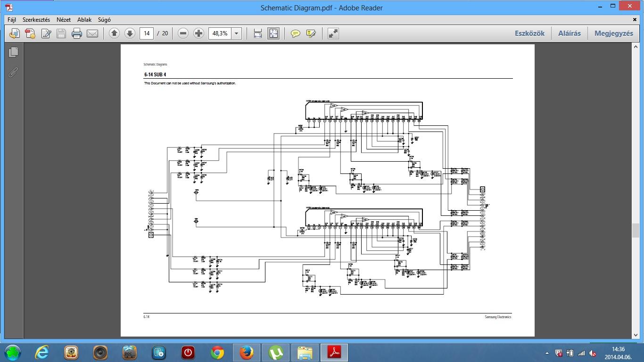This screenshot has width=644, height=362.
Task: Go to previous page with up arrow
Action: pos(114,33)
